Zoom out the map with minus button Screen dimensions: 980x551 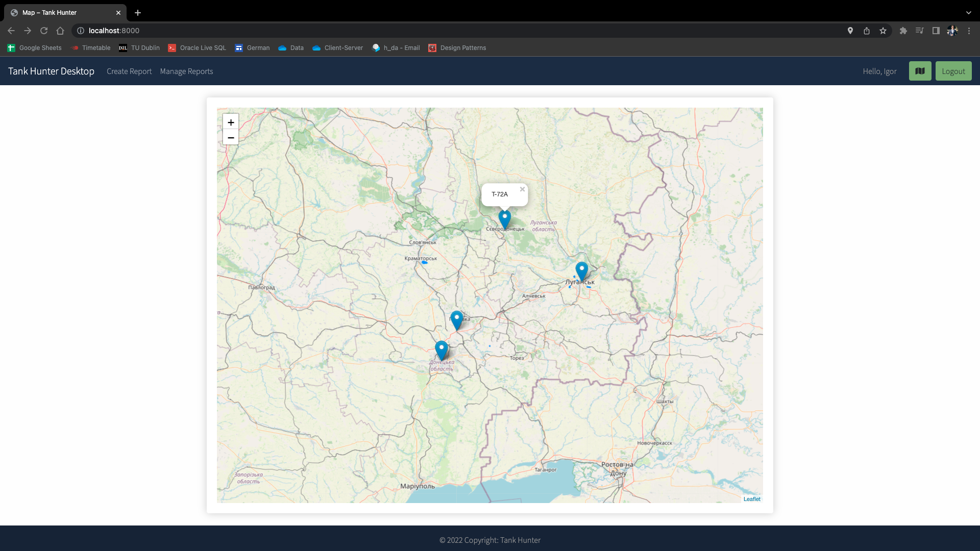[x=231, y=137]
